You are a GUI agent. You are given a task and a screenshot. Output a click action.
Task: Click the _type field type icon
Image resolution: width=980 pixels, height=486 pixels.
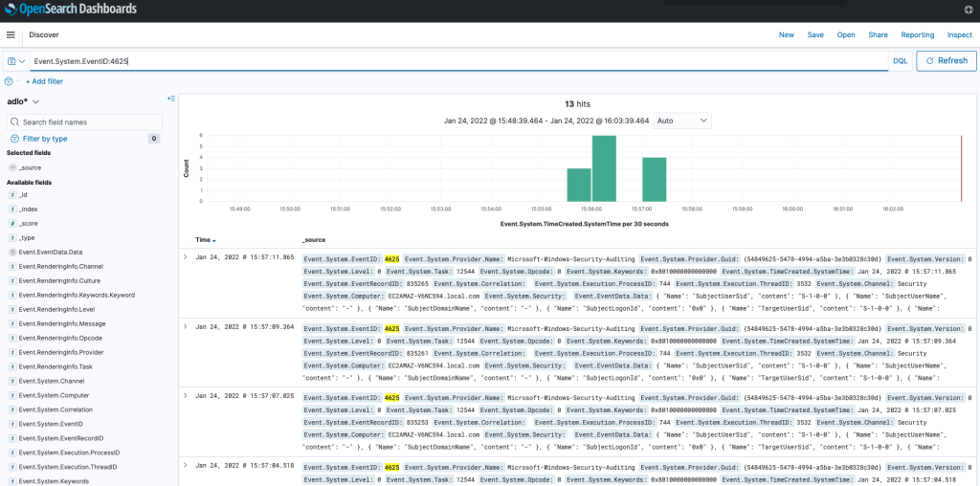[12, 238]
